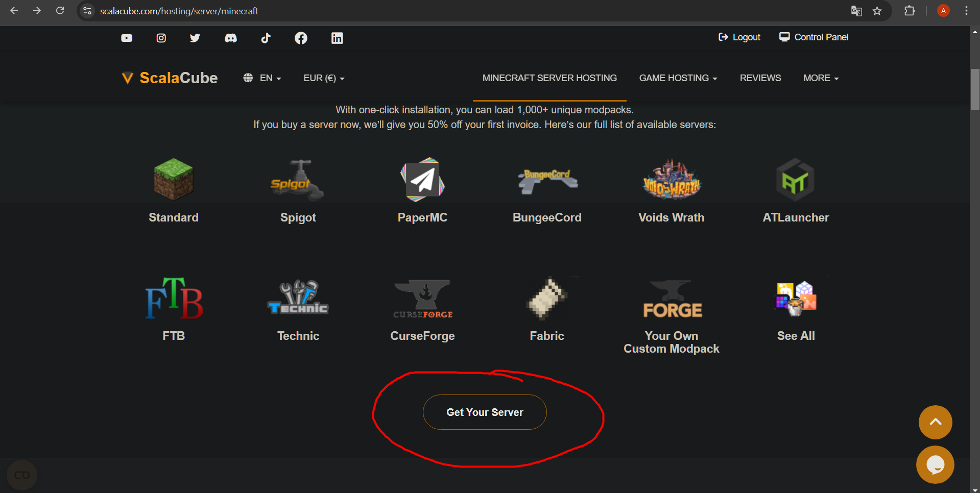Click the Get Your Server button
Screen dimensions: 980x493
pyautogui.click(x=484, y=412)
